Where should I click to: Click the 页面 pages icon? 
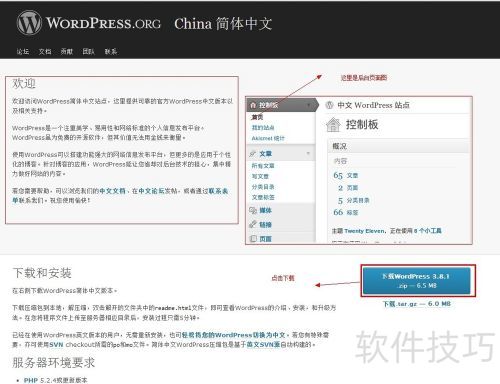[x=253, y=239]
